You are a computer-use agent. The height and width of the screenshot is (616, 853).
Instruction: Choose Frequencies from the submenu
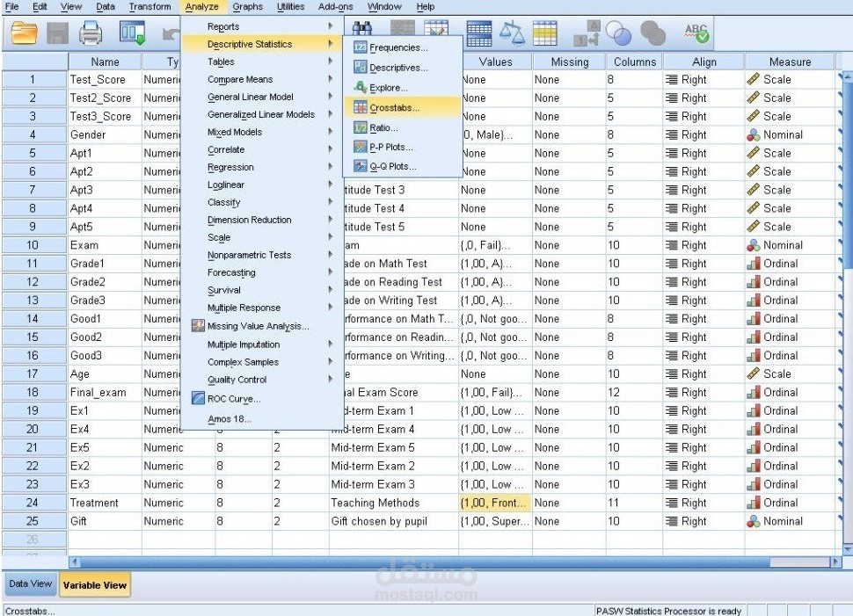pos(402,47)
